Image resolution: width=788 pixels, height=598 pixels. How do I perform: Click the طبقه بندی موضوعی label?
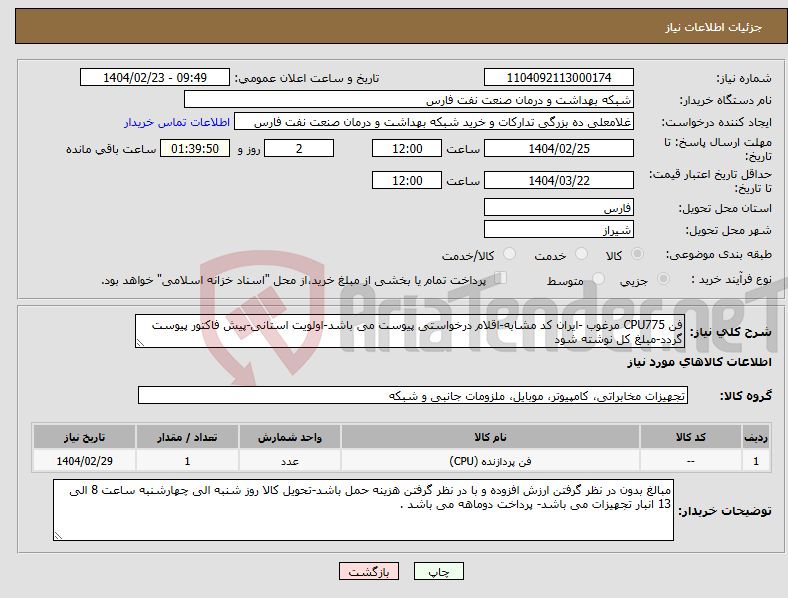[719, 255]
